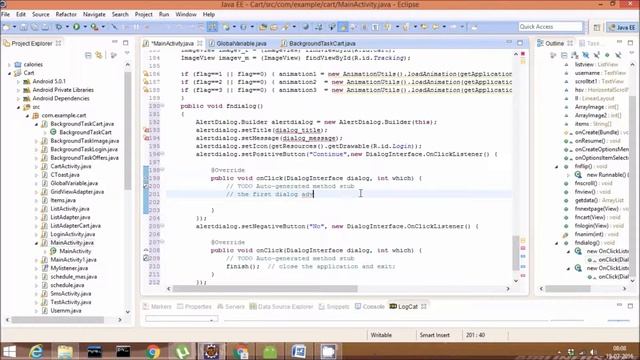Click the Open Perspective icon
This screenshot has height=360, width=640.
tap(597, 27)
